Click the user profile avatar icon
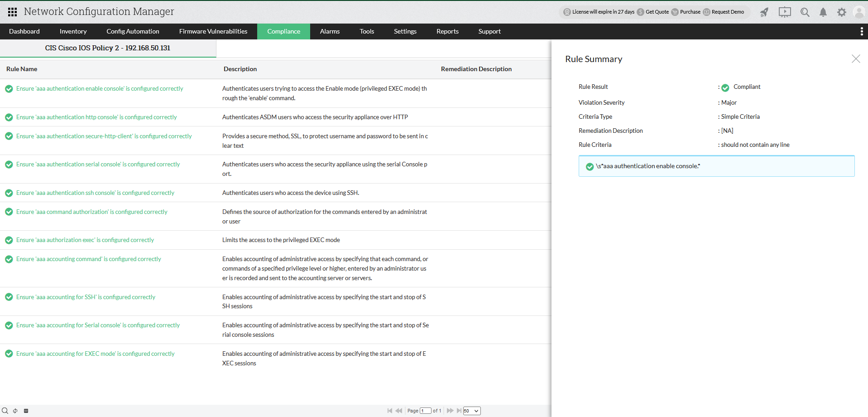The height and width of the screenshot is (417, 868). coord(859,12)
